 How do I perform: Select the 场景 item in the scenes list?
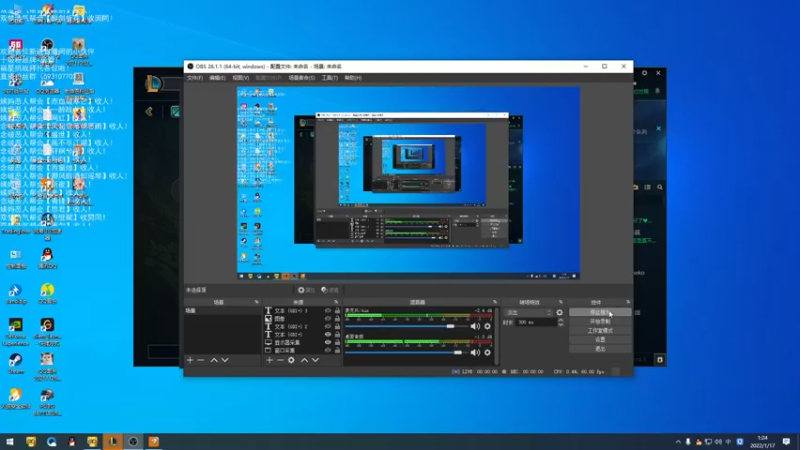[x=222, y=311]
